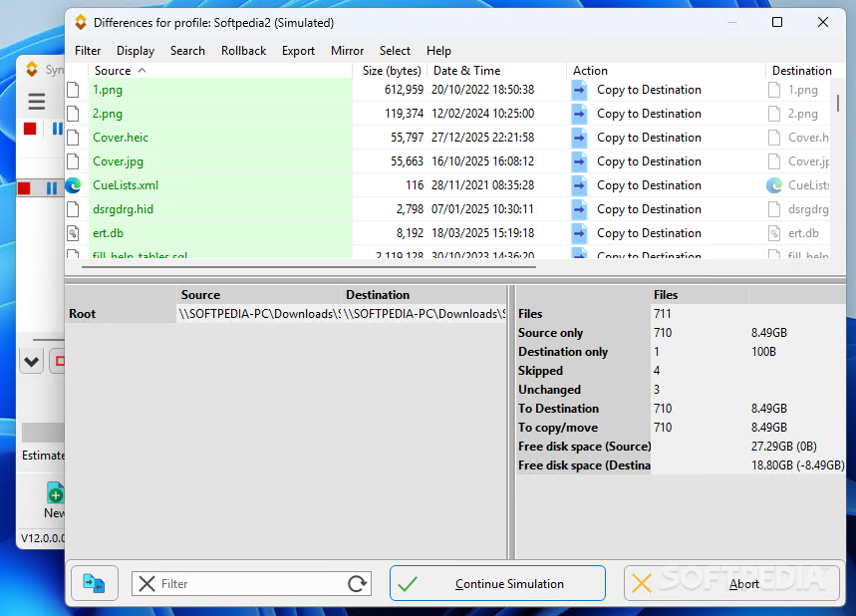Click the copy arrow icon for 1.png

tap(579, 90)
